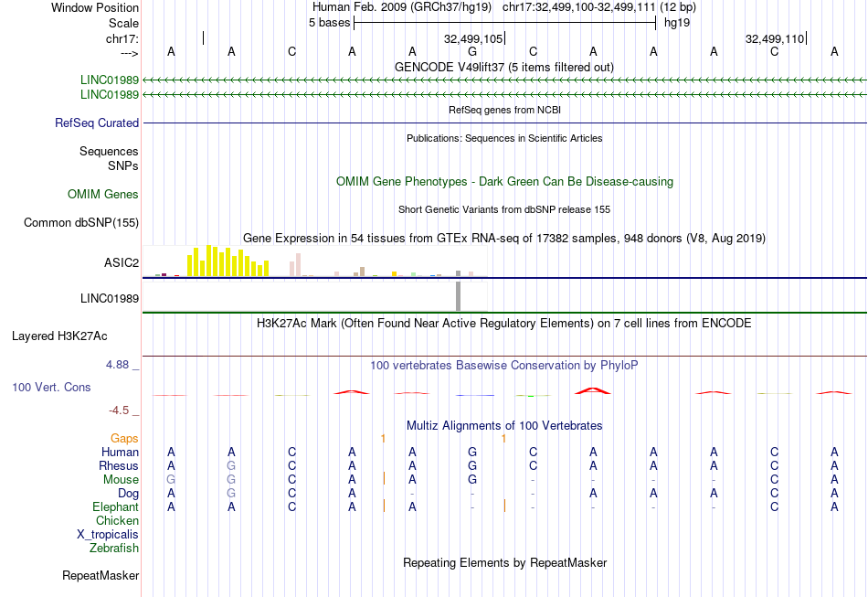Click the Sequences track label
This screenshot has width=868, height=597.
[x=109, y=151]
